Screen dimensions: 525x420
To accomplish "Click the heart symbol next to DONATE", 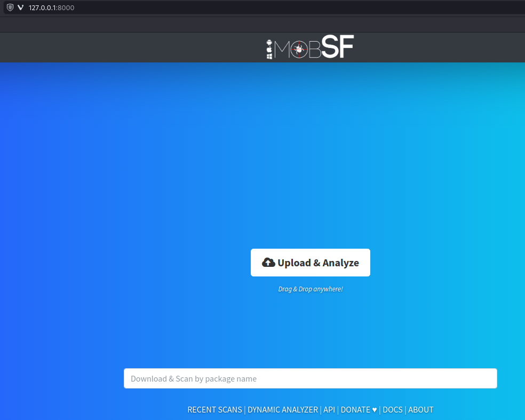I will coord(375,410).
